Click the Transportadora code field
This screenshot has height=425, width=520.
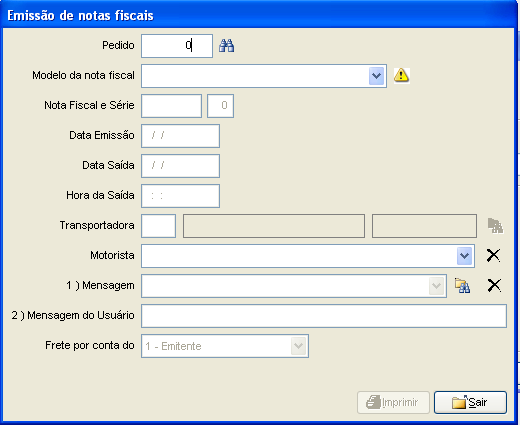click(158, 226)
